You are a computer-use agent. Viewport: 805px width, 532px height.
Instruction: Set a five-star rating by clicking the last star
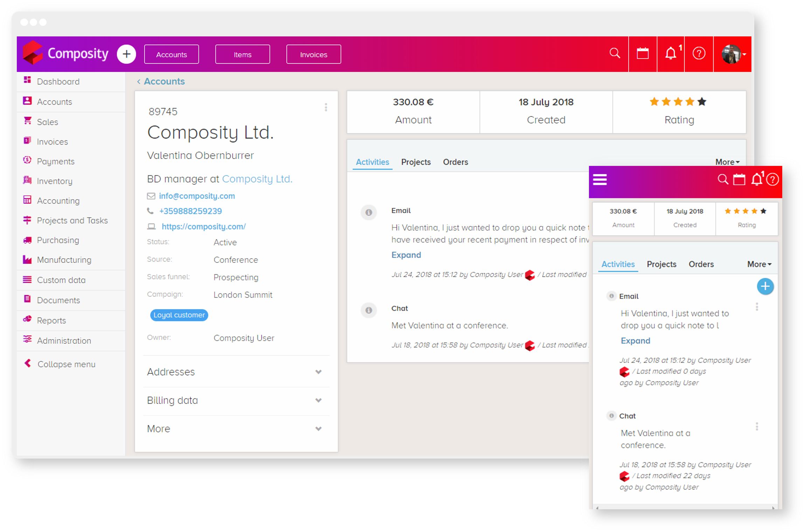(x=702, y=101)
